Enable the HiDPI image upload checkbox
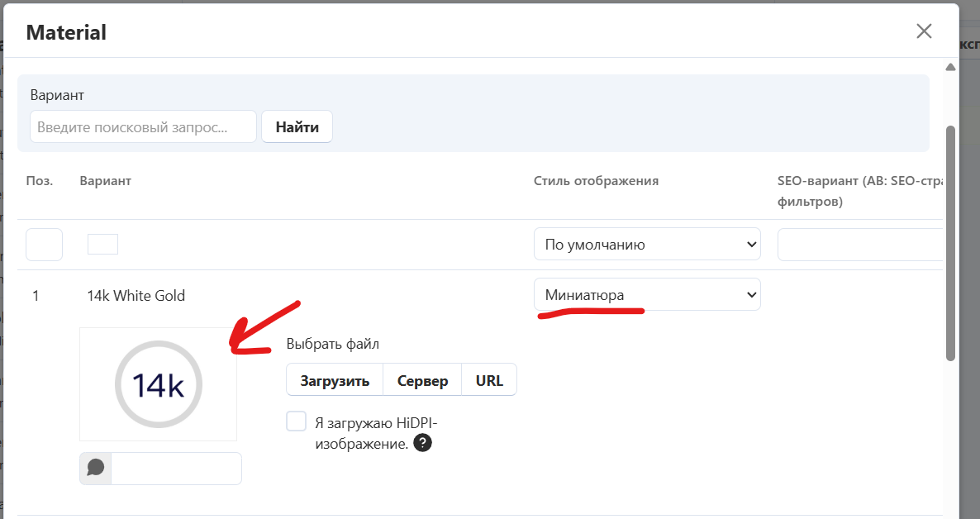980x519 pixels. coord(297,421)
